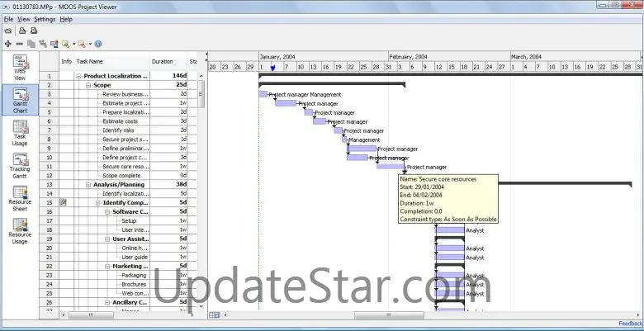Open the Settings menu
This screenshot has height=331, width=644.
(x=45, y=19)
